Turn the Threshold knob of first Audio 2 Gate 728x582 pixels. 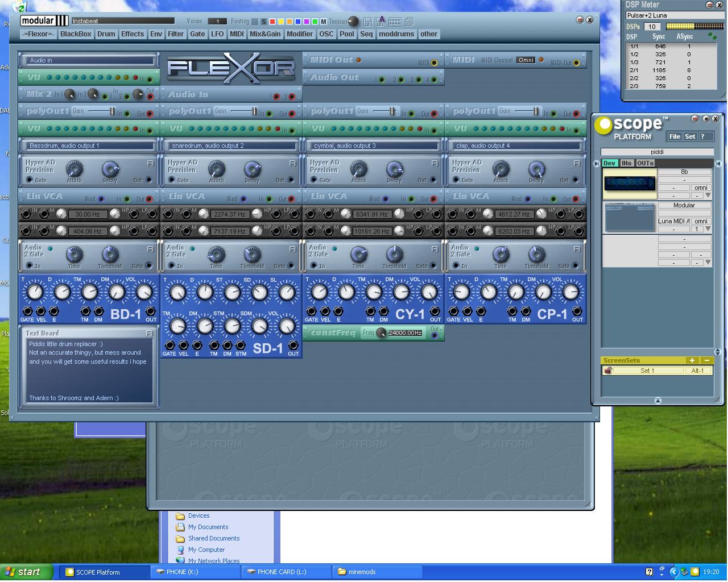pos(110,254)
